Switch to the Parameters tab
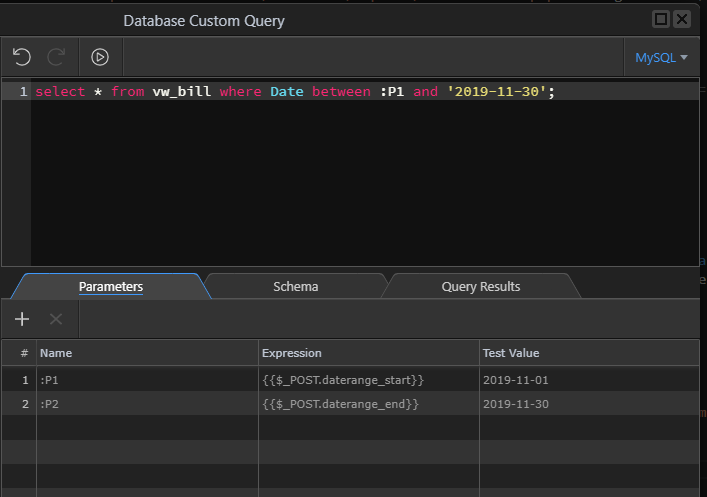Screen dimensions: 707x497 click(111, 286)
